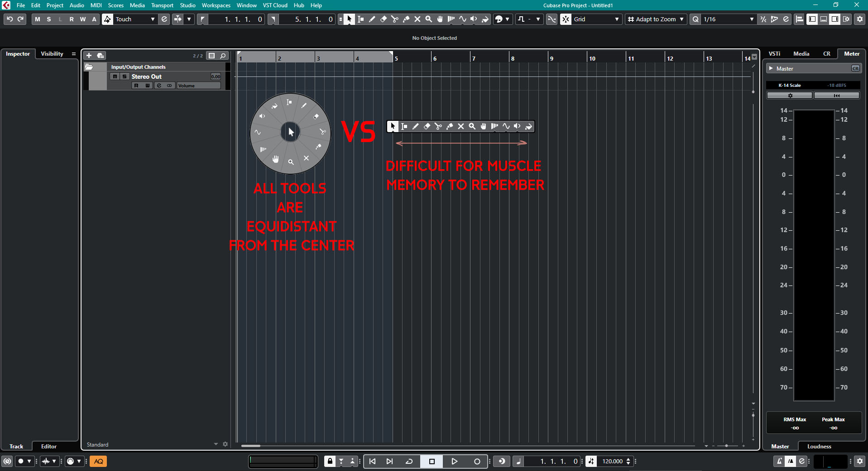Click the Add Track plus button
Screen dimensions: 868x471
tap(89, 56)
